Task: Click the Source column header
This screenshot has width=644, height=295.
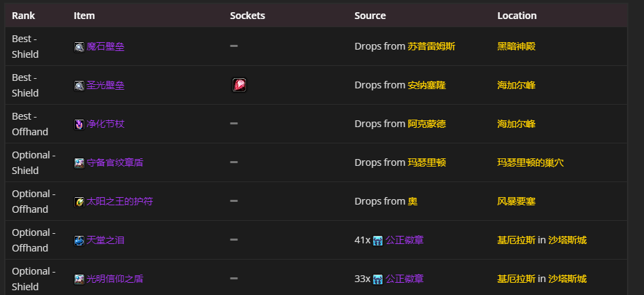Action: (x=370, y=16)
